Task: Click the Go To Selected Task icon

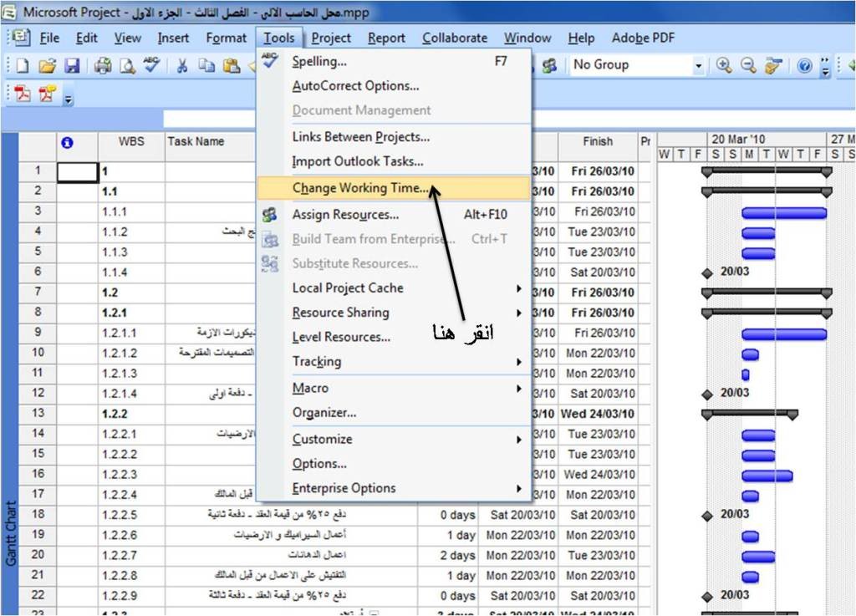Action: tap(773, 65)
